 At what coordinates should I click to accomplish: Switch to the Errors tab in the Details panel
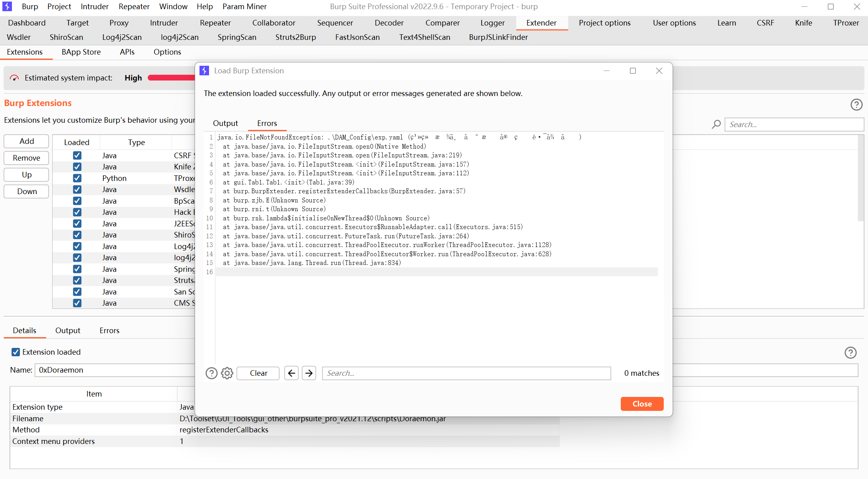click(x=109, y=330)
